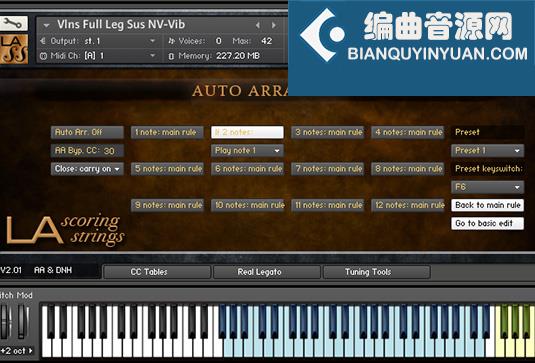
Task: Click the Preset keyswitch: label
Action: pyautogui.click(x=489, y=169)
